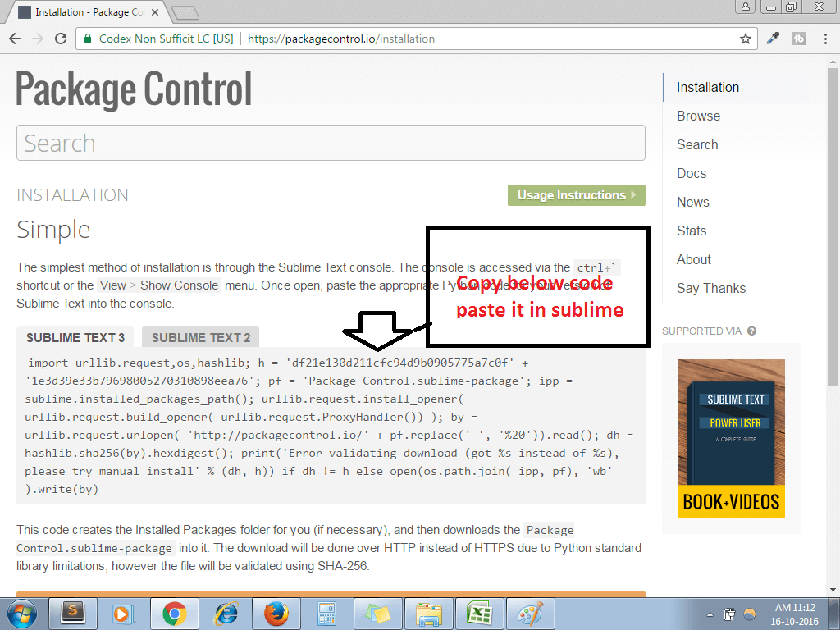Click the Usage Instructions button
The height and width of the screenshot is (630, 840).
tap(577, 195)
